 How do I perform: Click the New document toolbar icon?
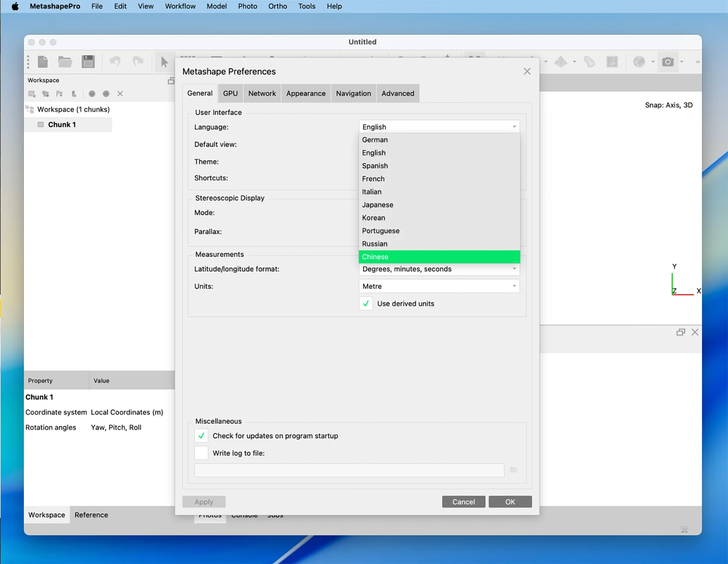tap(43, 62)
